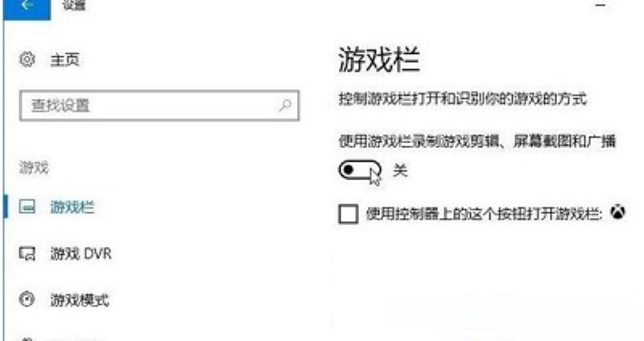Click the 游戏栏 page heading

click(378, 60)
